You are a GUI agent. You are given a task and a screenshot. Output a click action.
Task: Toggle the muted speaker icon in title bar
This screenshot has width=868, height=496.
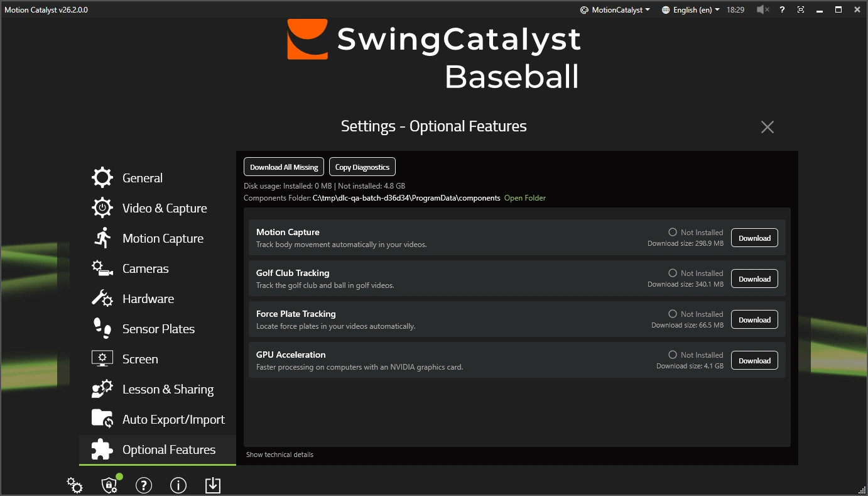(763, 9)
